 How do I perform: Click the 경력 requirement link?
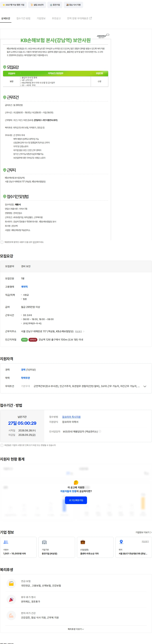pos(23,370)
